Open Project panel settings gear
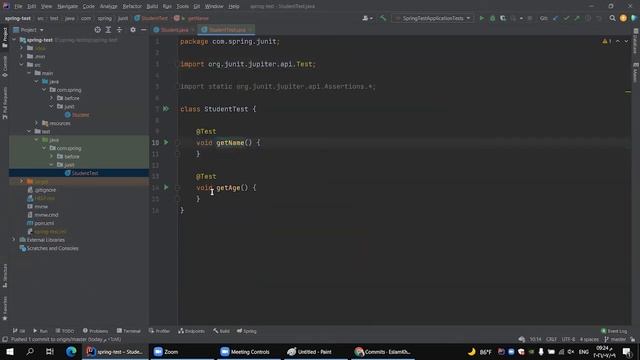640x360 pixels. [x=133, y=30]
